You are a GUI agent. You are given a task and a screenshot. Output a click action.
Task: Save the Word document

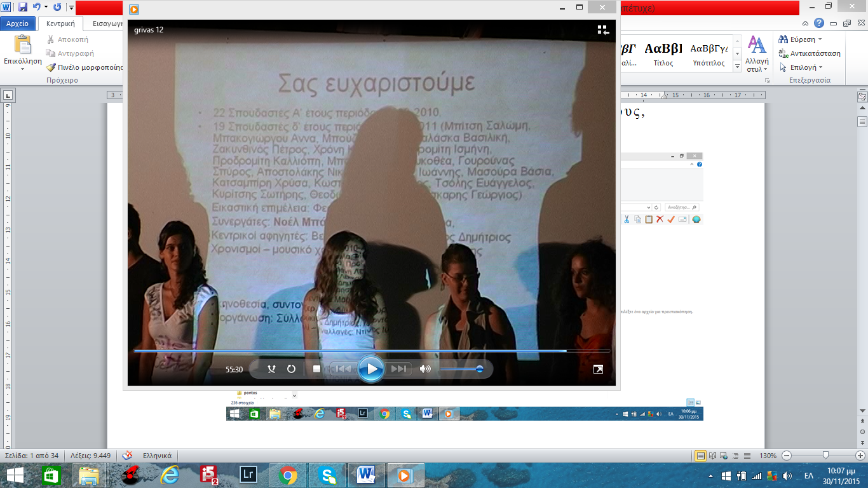pos(23,7)
